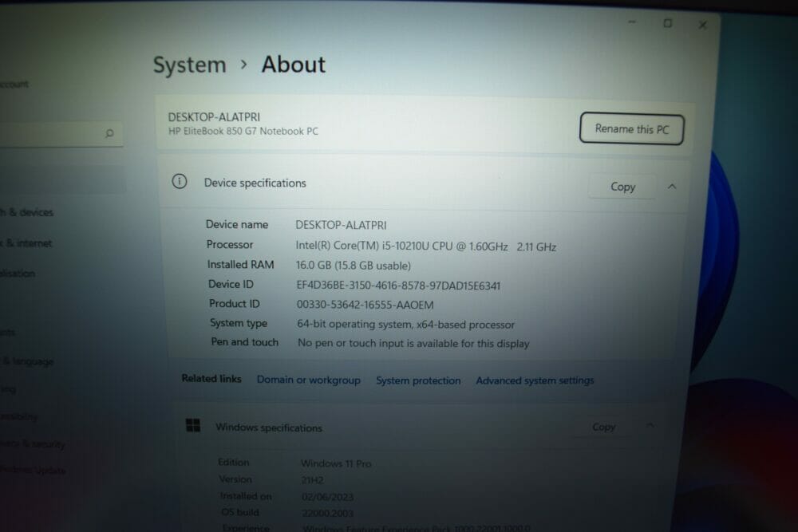
Task: Select the Windows 11 Pro edition text
Action: click(336, 463)
